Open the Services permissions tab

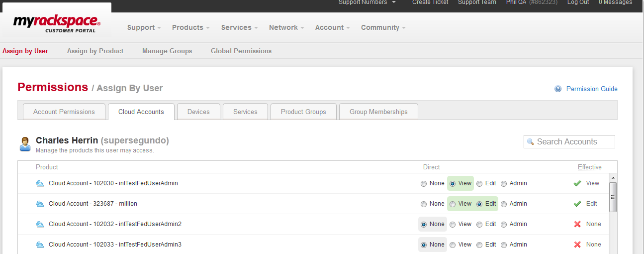pos(245,112)
